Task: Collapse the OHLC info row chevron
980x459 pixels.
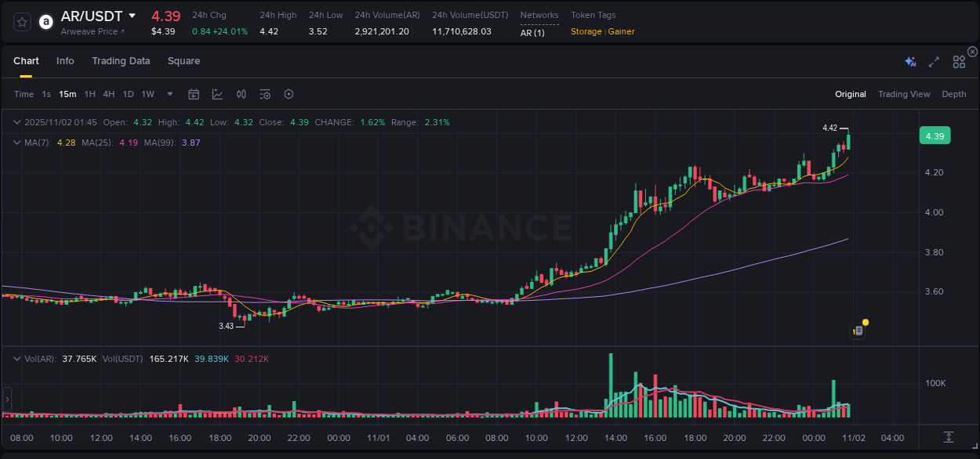Action: coord(16,122)
